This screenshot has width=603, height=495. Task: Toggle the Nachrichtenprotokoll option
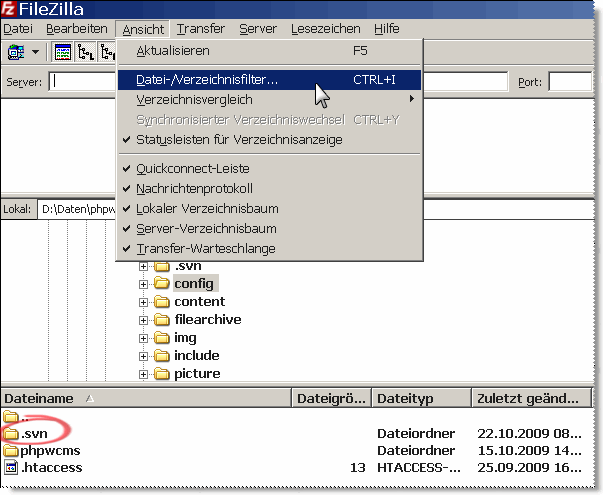(269, 188)
